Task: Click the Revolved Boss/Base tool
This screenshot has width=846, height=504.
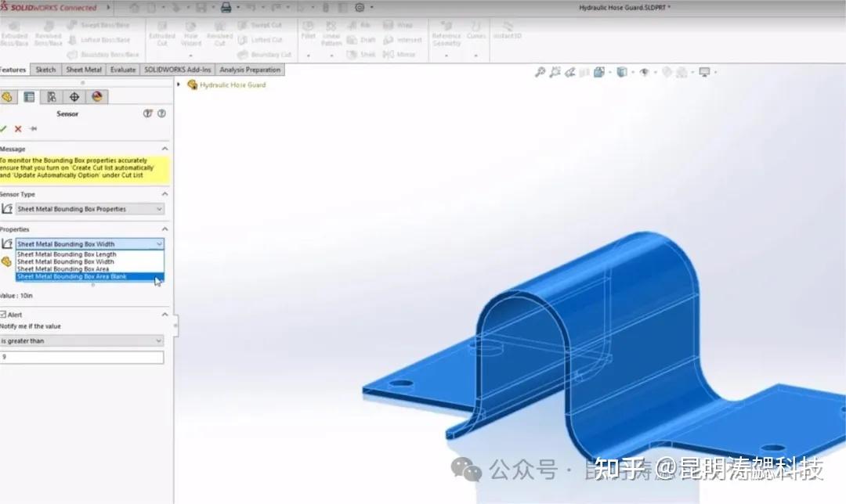Action: pyautogui.click(x=49, y=34)
